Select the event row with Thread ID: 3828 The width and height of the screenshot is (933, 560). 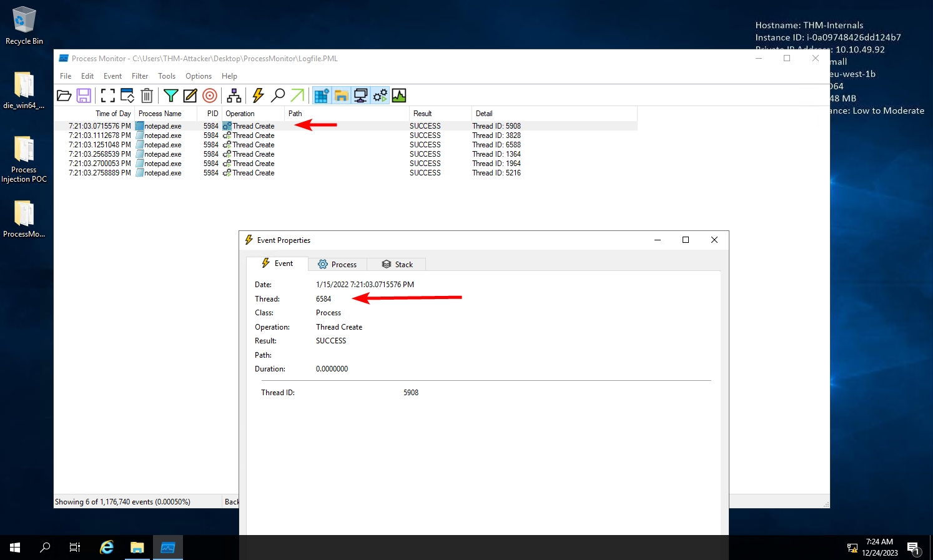345,135
